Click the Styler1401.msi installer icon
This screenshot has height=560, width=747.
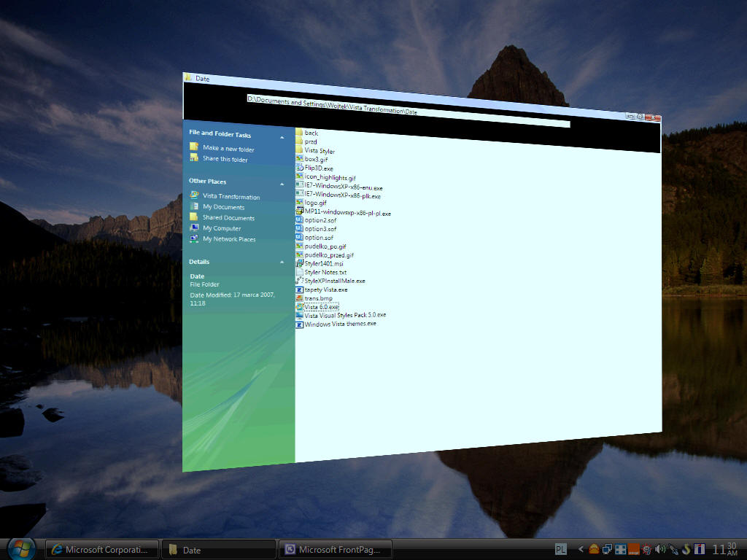pyautogui.click(x=299, y=262)
